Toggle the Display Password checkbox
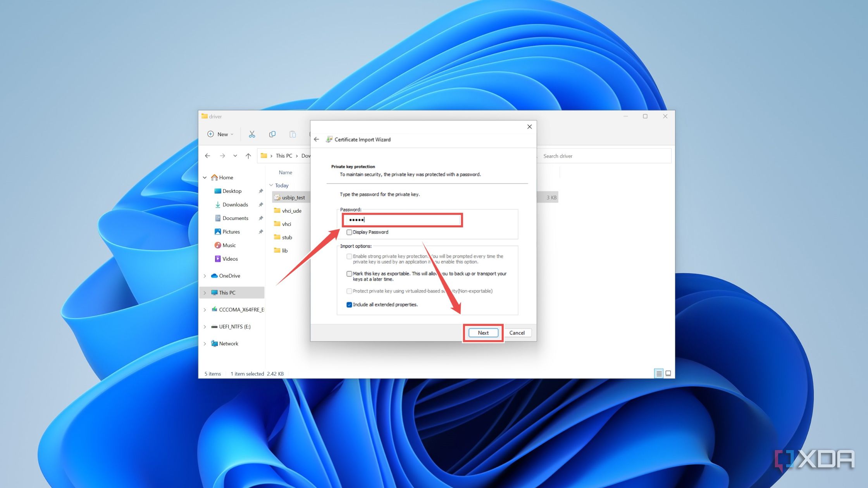This screenshot has width=868, height=488. tap(349, 232)
